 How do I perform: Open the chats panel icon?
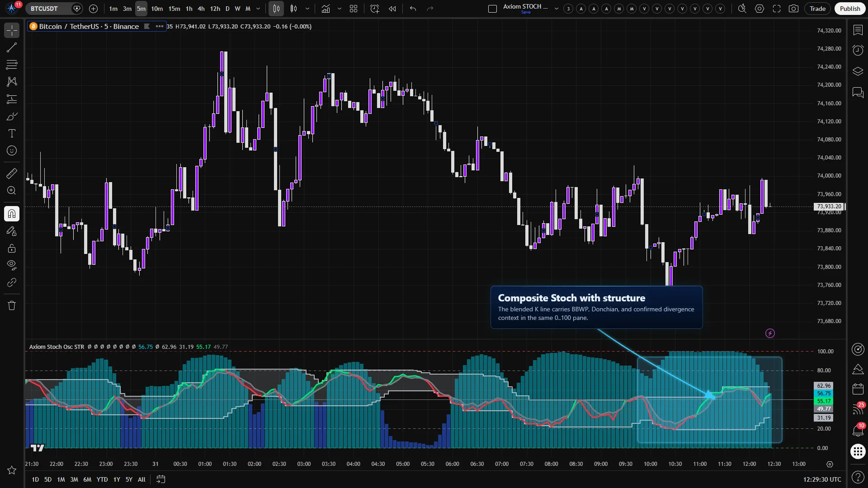858,93
